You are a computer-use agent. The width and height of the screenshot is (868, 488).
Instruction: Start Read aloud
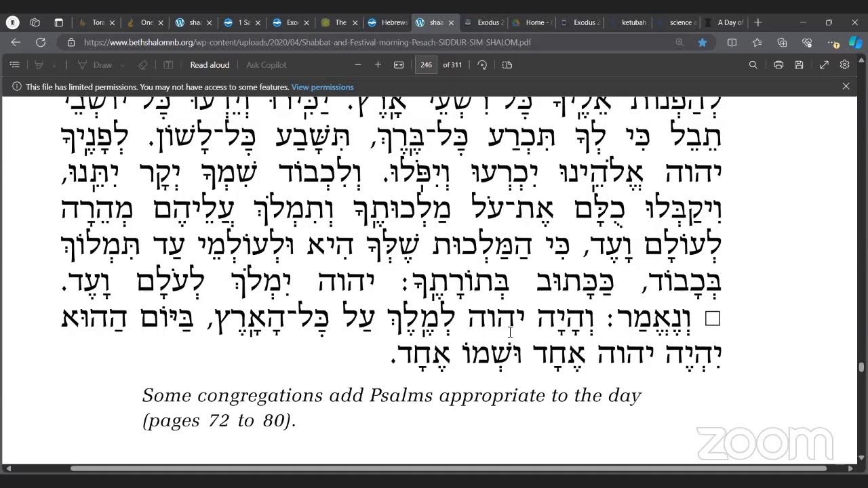(210, 65)
